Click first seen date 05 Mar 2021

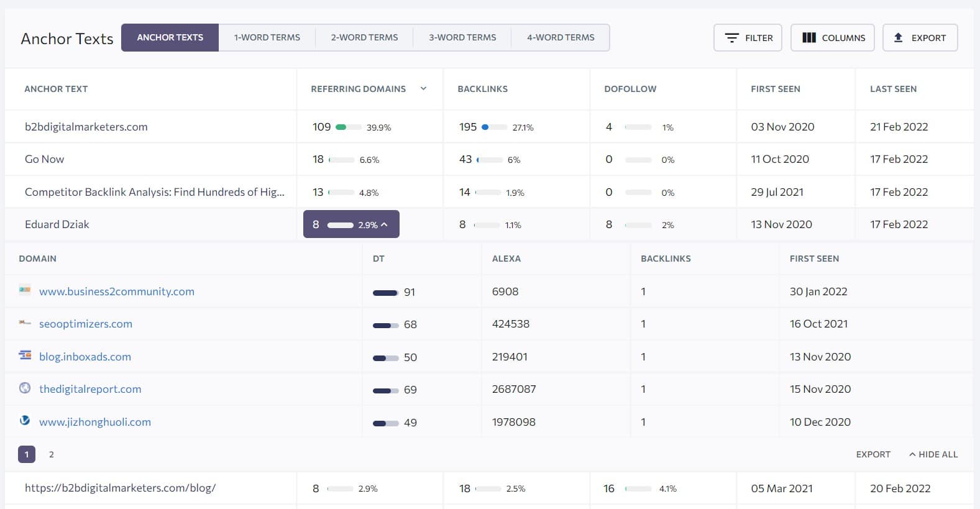coord(782,488)
